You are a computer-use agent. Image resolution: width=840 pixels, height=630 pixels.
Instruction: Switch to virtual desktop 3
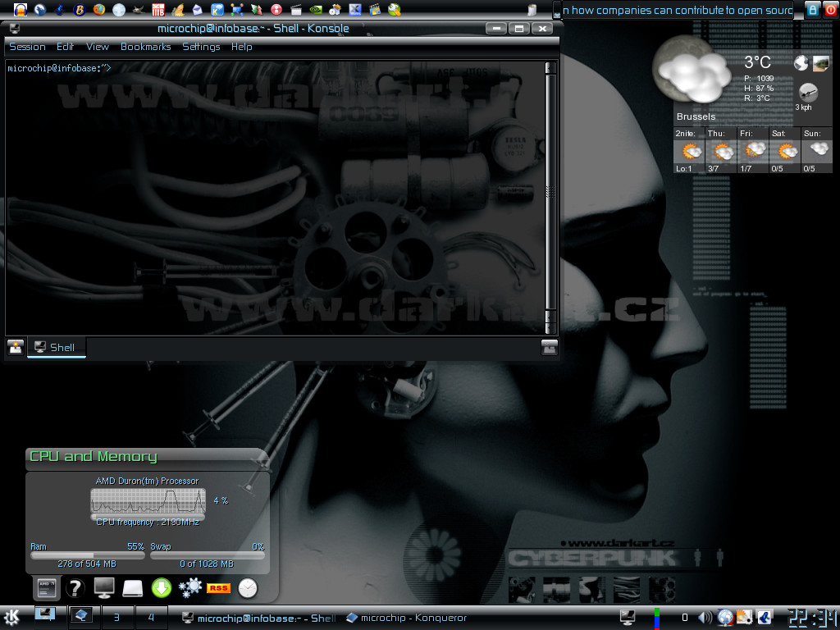[x=116, y=618]
